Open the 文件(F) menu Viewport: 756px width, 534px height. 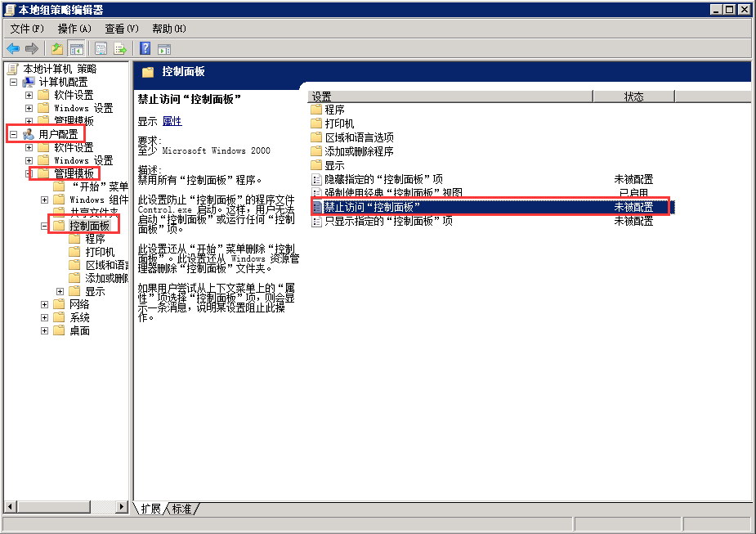point(27,29)
